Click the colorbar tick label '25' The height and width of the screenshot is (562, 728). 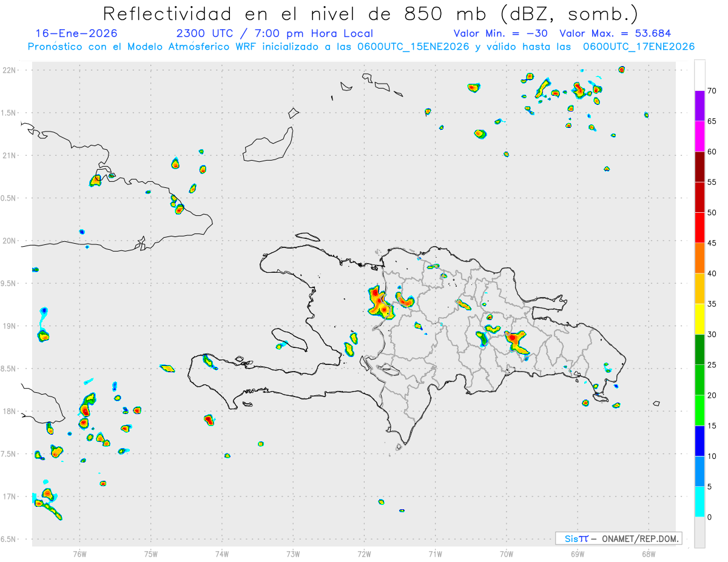point(712,364)
